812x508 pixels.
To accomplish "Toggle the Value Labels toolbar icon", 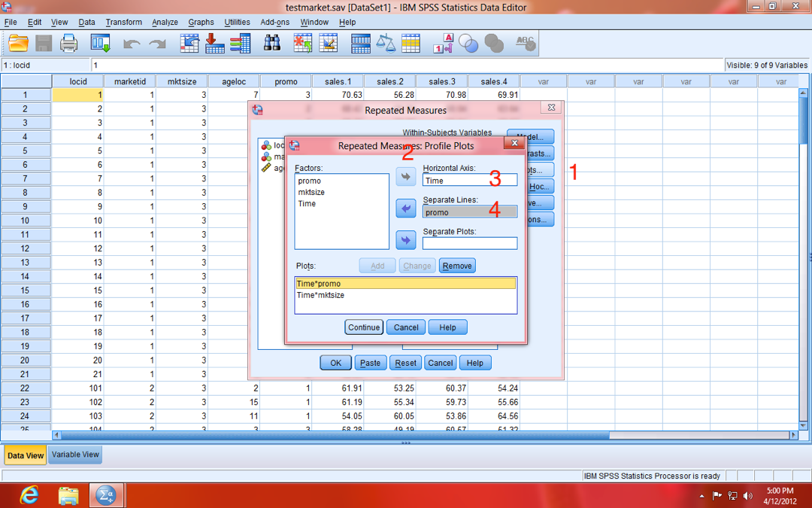I will pyautogui.click(x=444, y=44).
